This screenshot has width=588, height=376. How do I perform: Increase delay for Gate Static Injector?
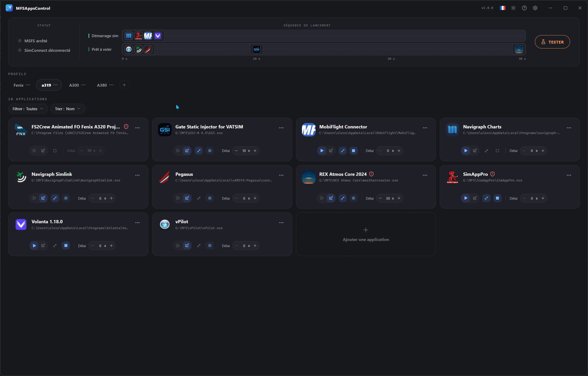tap(255, 151)
